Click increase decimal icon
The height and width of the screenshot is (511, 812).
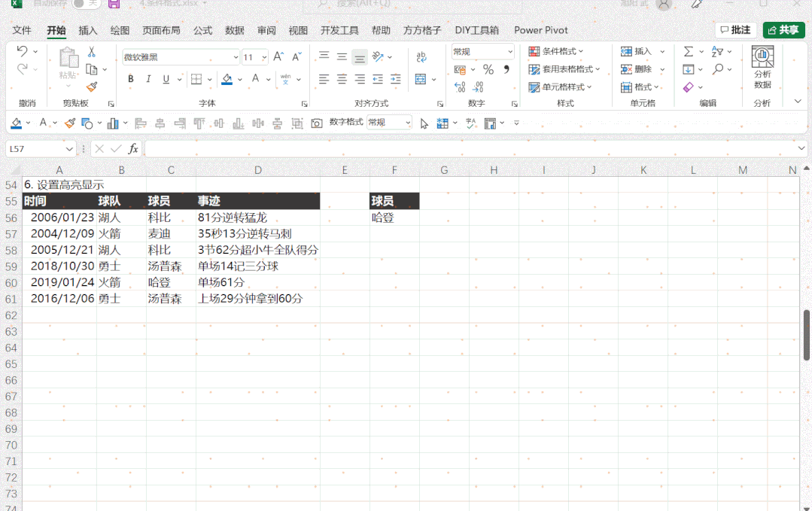tap(460, 87)
